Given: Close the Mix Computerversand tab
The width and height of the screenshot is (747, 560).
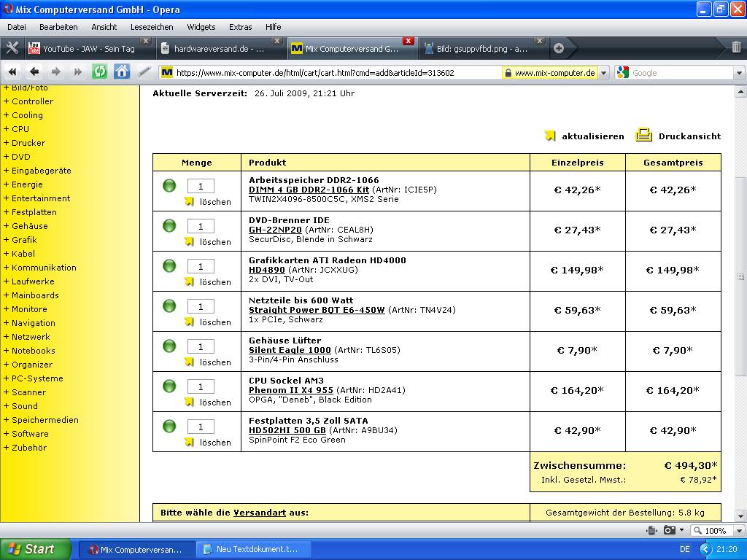Looking at the screenshot, I should 408,41.
